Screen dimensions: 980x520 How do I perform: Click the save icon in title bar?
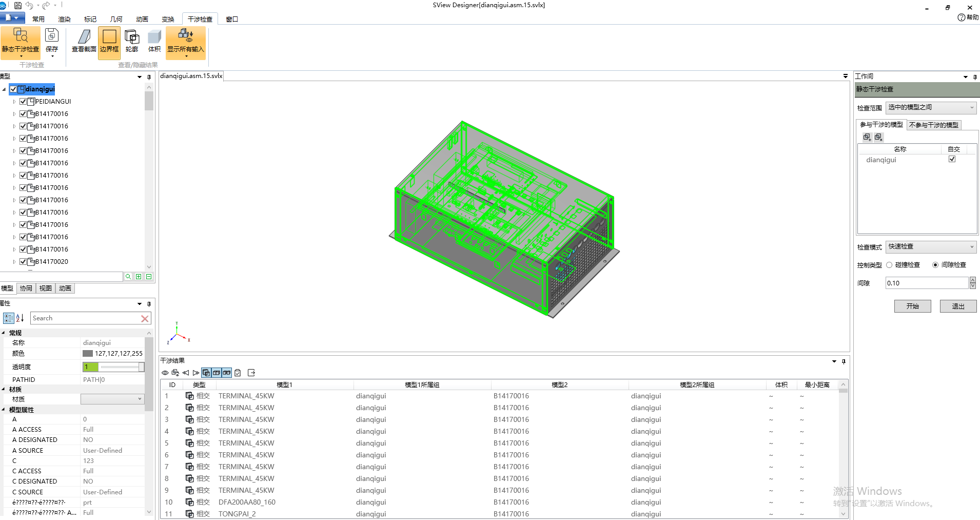[x=18, y=6]
